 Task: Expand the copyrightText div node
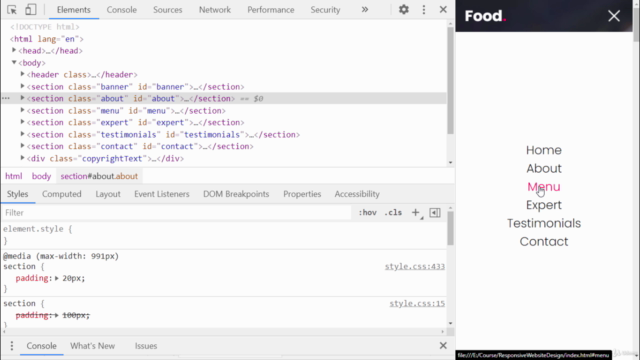22,158
